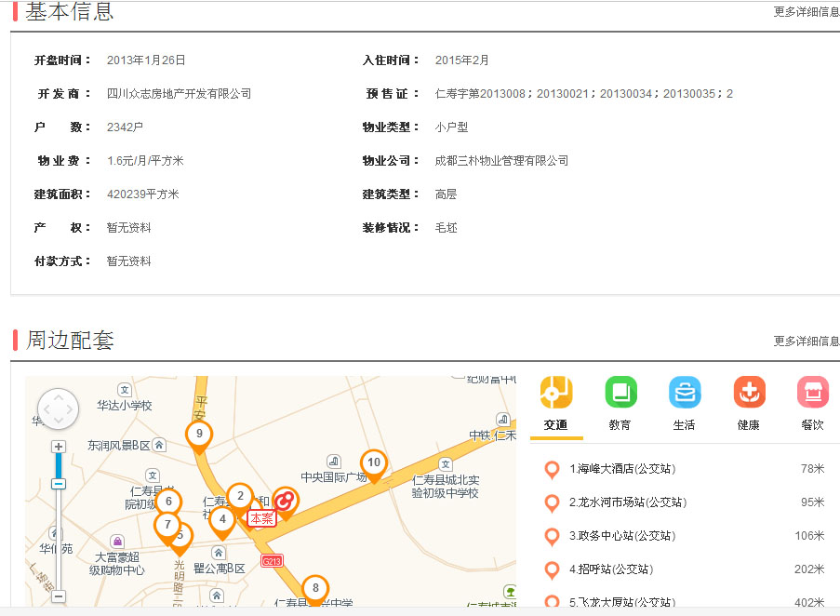Click map marker number 8

(315, 588)
